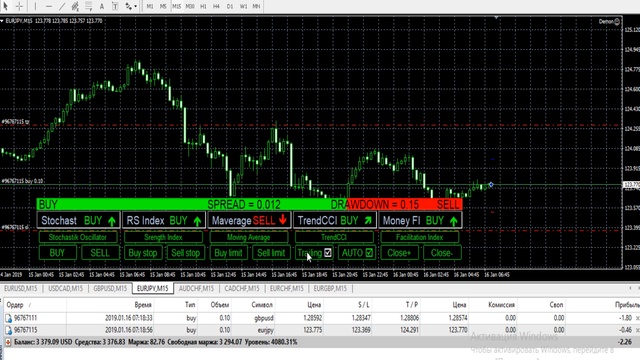Click order 96767111 document icon

9,318
